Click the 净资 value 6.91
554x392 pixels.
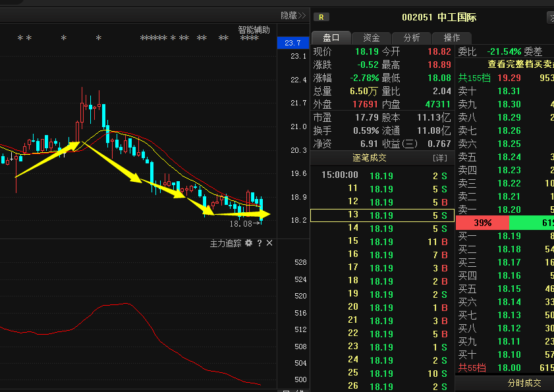click(369, 144)
